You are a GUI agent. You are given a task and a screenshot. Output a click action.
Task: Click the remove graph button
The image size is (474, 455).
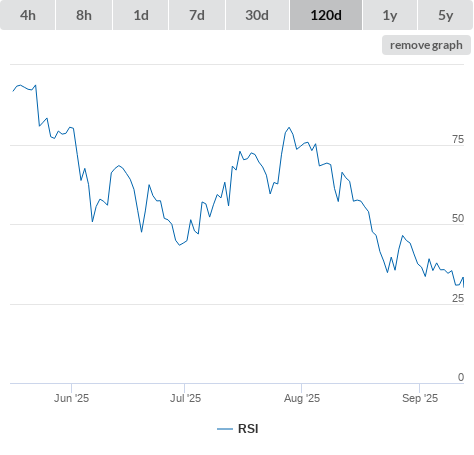click(x=426, y=45)
